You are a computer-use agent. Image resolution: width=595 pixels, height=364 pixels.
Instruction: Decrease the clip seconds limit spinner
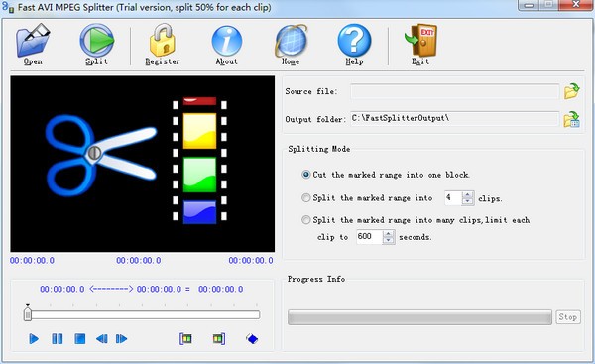click(x=388, y=240)
